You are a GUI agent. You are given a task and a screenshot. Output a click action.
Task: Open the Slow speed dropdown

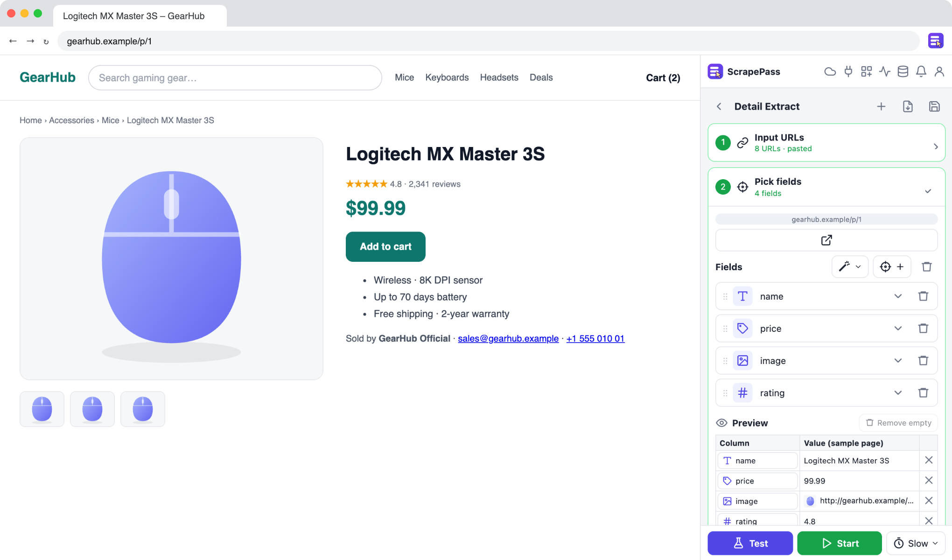(x=916, y=543)
